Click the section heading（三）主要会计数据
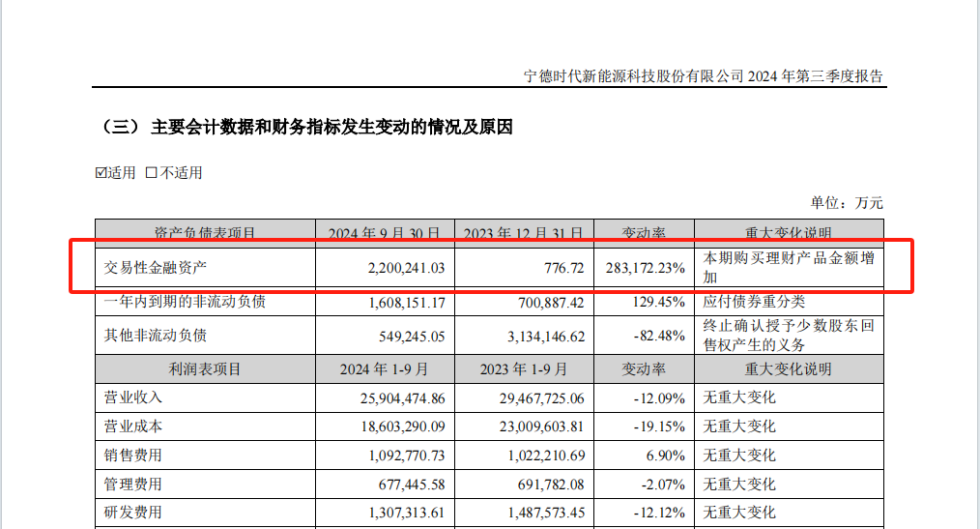980x529 pixels. click(306, 128)
